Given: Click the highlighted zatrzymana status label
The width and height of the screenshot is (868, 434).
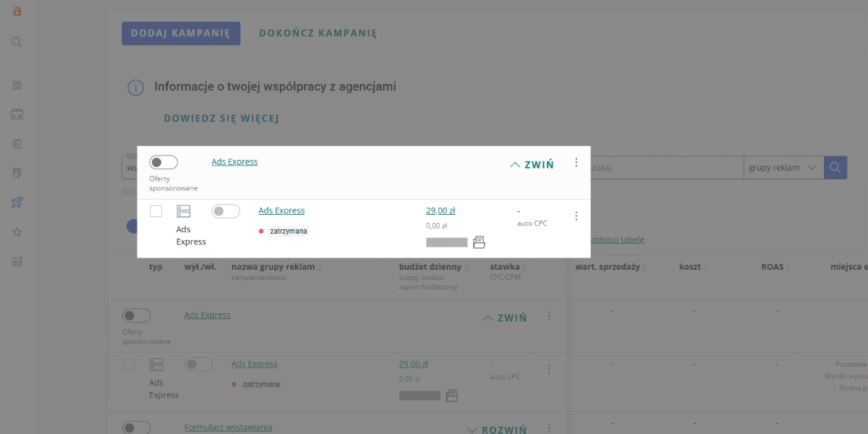Looking at the screenshot, I should pos(288,231).
